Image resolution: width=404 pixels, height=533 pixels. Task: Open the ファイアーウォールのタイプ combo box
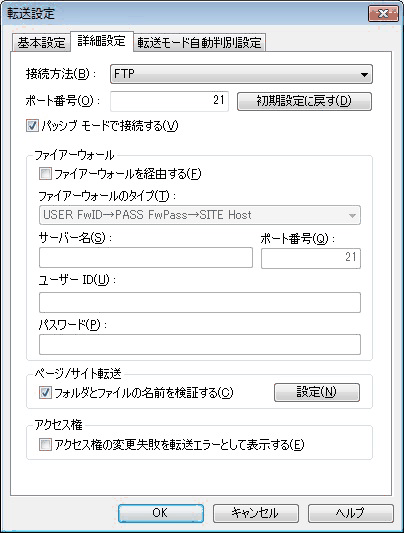(x=200, y=215)
